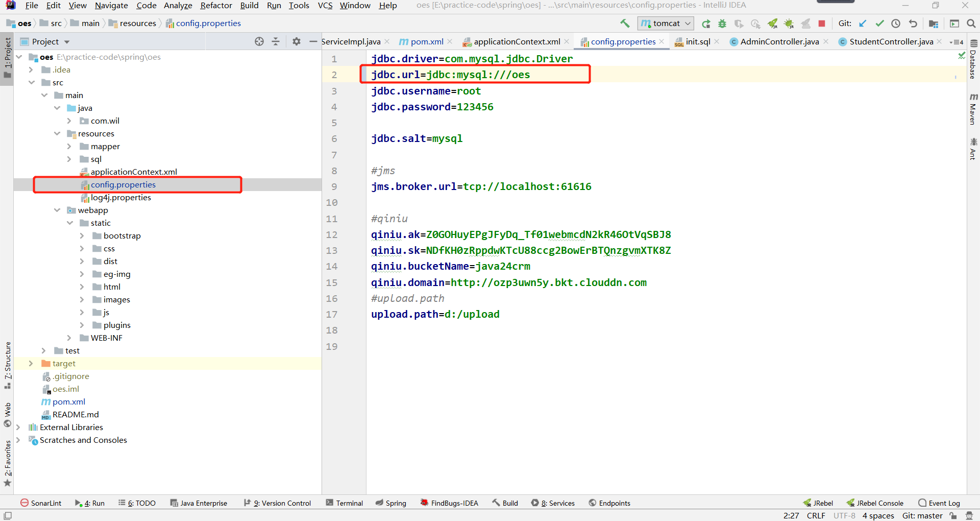Viewport: 980px width, 521px height.
Task: Toggle the read-only lock in status bar
Action: click(953, 516)
